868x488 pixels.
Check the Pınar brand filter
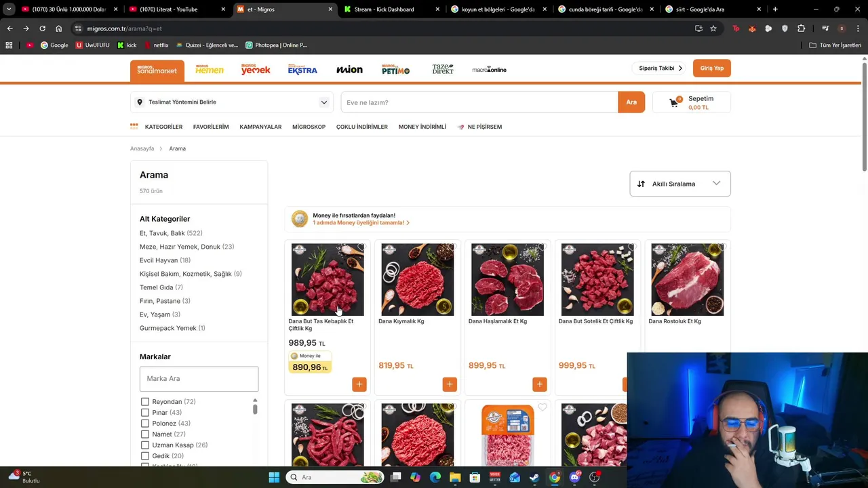tap(145, 413)
